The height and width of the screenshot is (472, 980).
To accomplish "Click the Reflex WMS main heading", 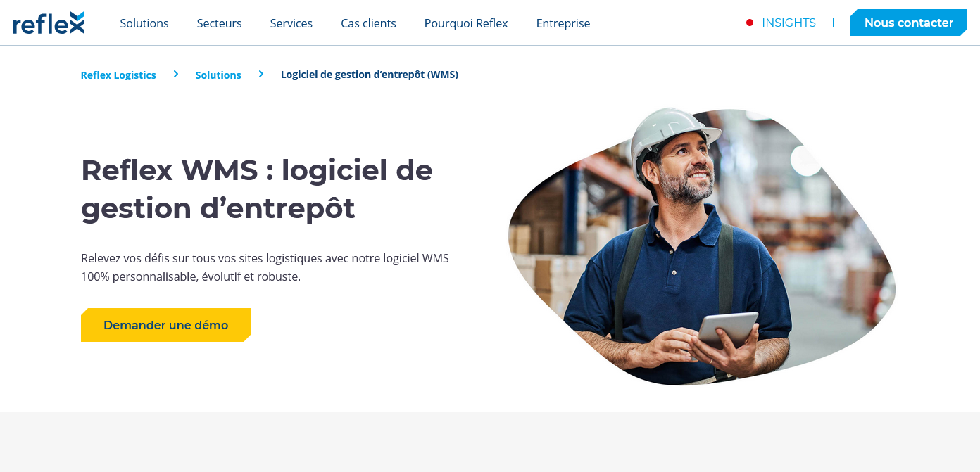I will pyautogui.click(x=257, y=189).
